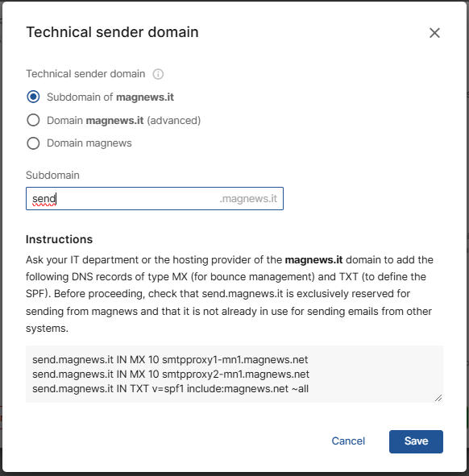469x476 pixels.
Task: Click the 'Instructions' heading
Action: 60,239
